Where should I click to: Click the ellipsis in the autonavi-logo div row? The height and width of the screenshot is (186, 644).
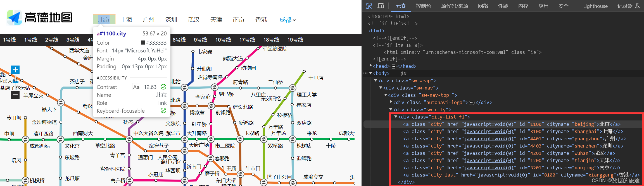tap(472, 103)
